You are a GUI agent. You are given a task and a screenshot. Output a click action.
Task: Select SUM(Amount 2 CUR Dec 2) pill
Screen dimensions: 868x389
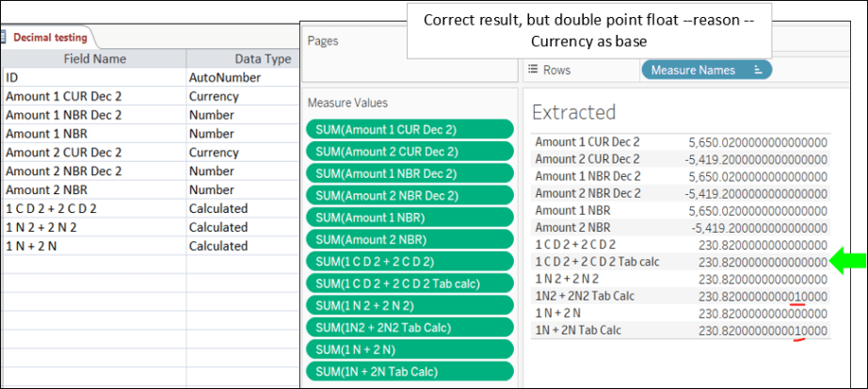tap(410, 151)
